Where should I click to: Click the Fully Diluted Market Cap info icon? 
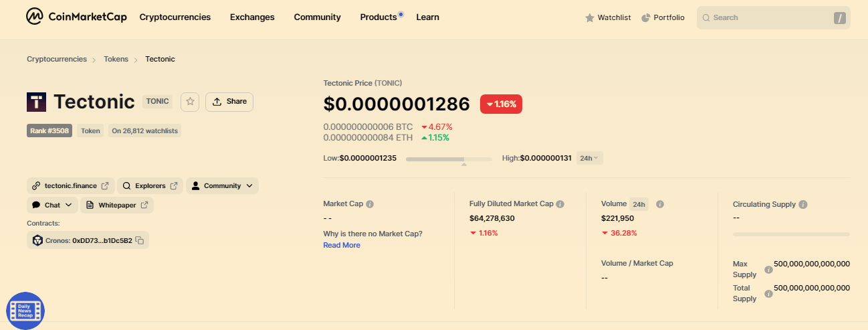click(x=560, y=204)
